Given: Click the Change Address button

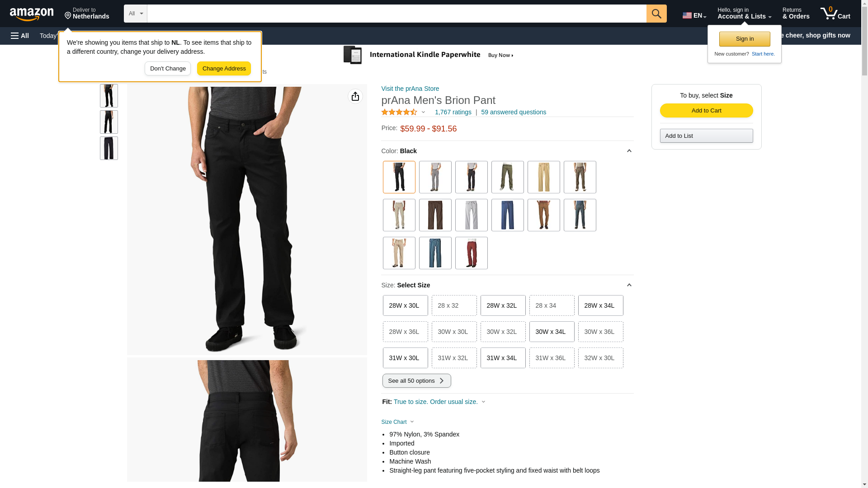Looking at the screenshot, I should (224, 69).
